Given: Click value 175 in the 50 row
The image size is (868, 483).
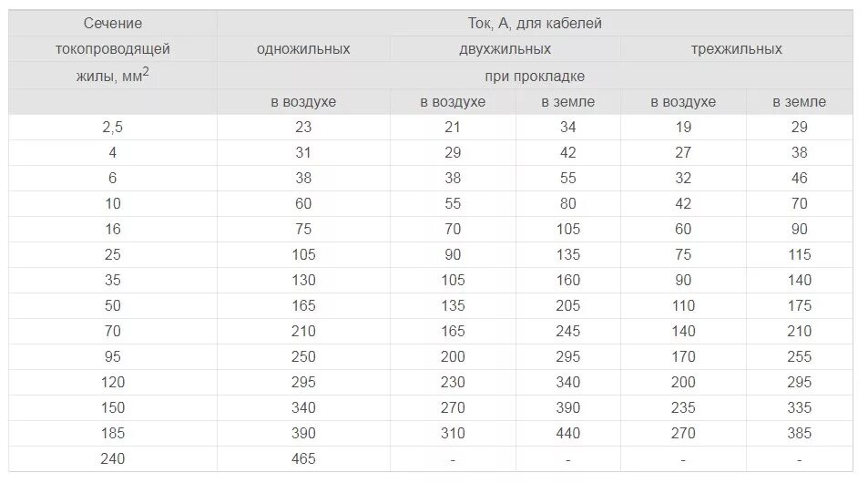Looking at the screenshot, I should [x=800, y=306].
